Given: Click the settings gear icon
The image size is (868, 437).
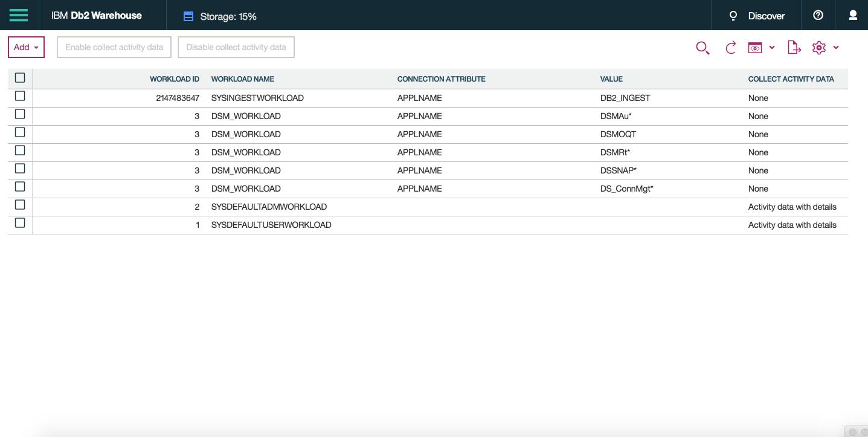Looking at the screenshot, I should click(818, 48).
